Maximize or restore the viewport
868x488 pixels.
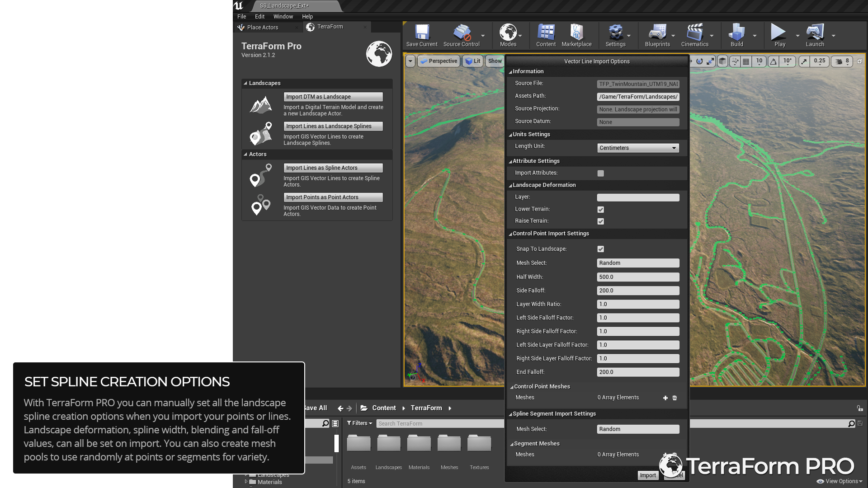[860, 61]
